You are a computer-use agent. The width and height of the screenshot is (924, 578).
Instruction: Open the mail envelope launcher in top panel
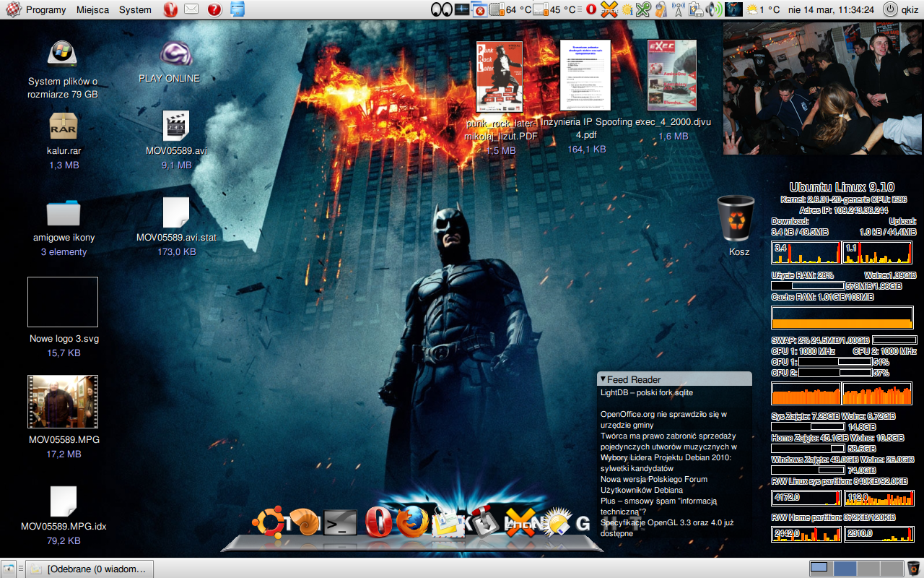(x=191, y=9)
